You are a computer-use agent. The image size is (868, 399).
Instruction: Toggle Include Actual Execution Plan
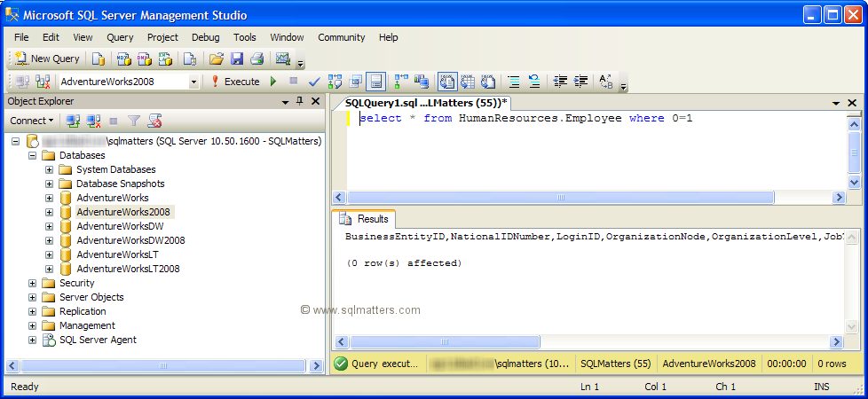(x=401, y=82)
